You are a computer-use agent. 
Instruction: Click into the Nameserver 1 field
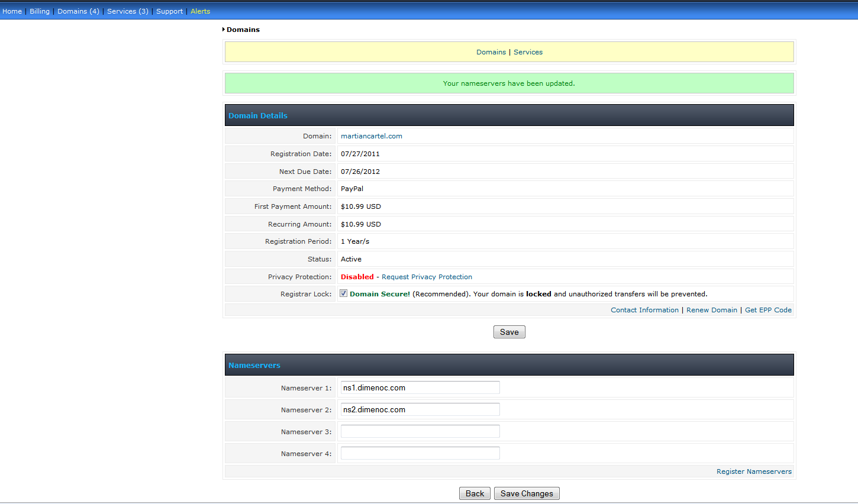tap(420, 388)
